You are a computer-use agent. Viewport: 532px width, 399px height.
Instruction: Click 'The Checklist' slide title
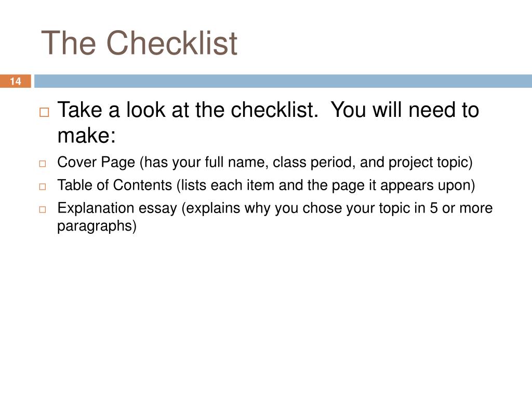coord(139,43)
